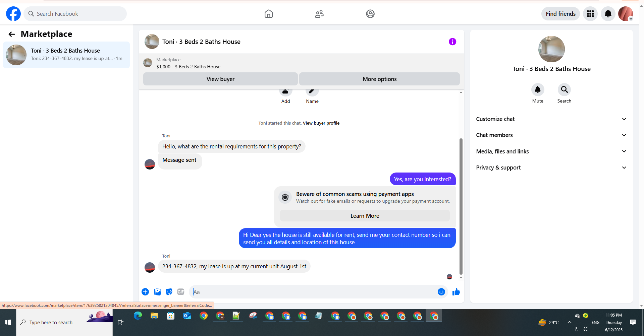Open Task View on the taskbar
This screenshot has height=336, width=644.
[x=121, y=322]
